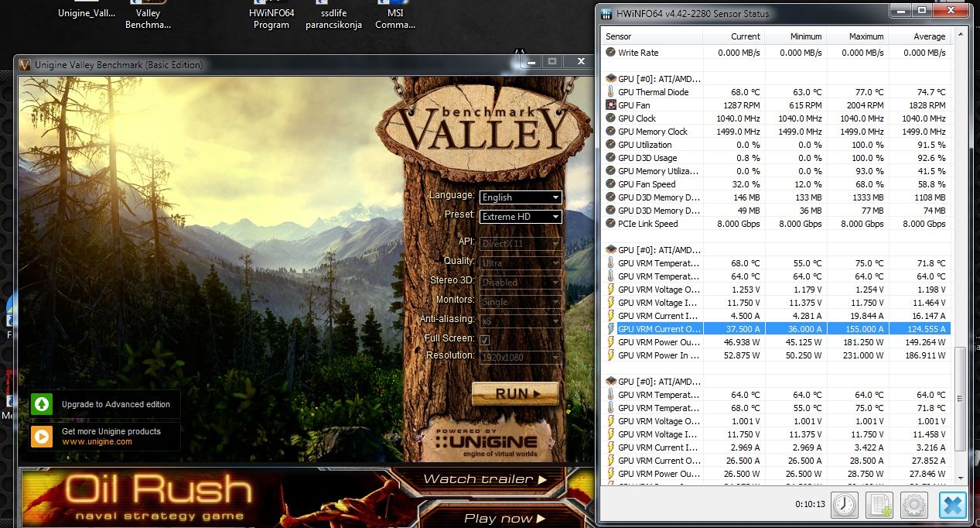Click the green Upgrade arrow icon
This screenshot has width=980, height=528.
[x=42, y=404]
